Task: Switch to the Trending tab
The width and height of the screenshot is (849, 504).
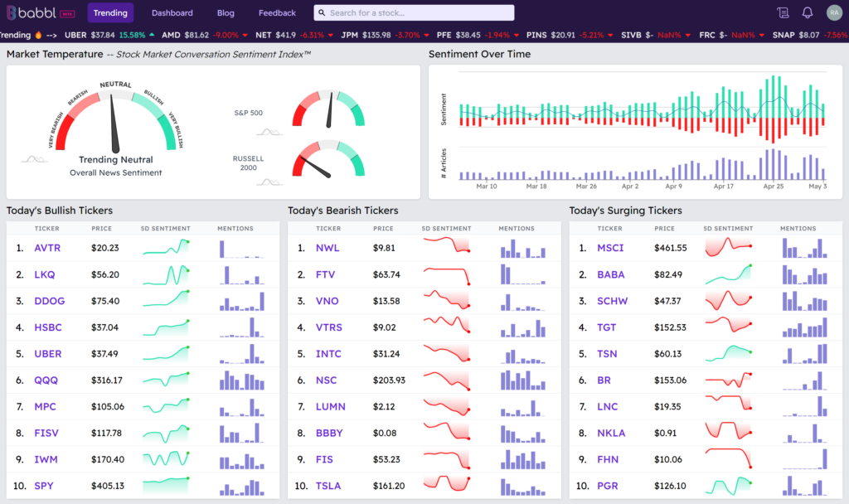Action: tap(110, 13)
